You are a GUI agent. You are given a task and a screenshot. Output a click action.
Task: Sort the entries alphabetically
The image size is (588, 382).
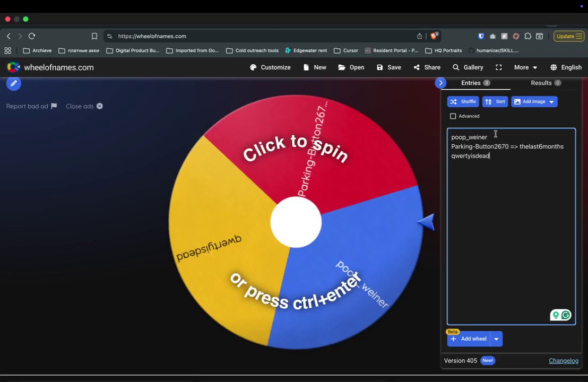point(495,101)
